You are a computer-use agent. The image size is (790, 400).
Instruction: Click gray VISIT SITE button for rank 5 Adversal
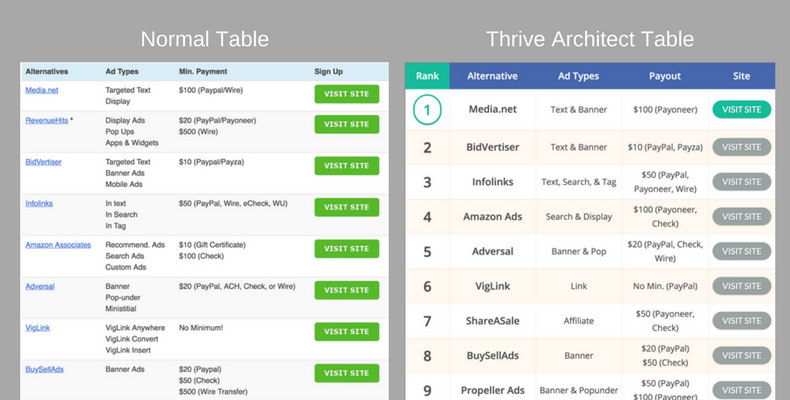[x=742, y=251]
